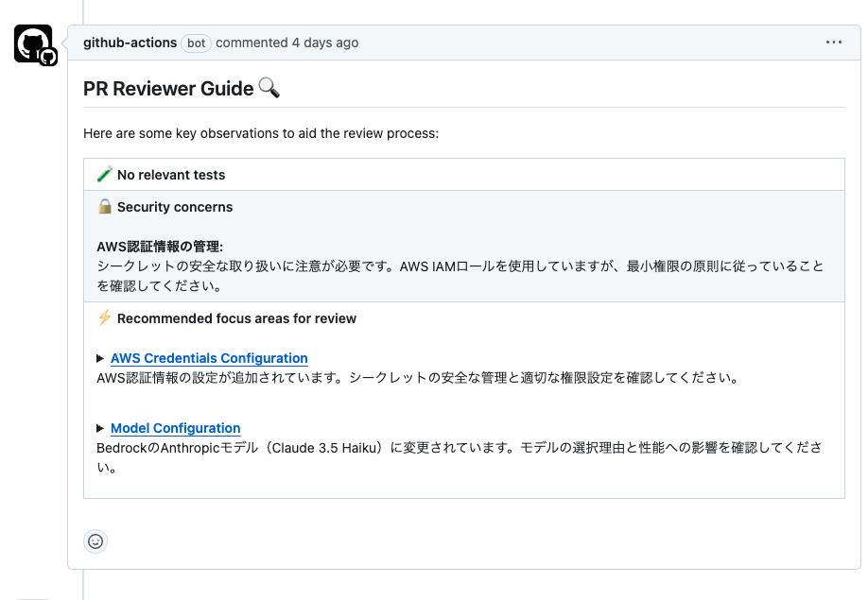Select the 'Security concerns' table row
The width and height of the screenshot is (868, 600).
tap(463, 246)
